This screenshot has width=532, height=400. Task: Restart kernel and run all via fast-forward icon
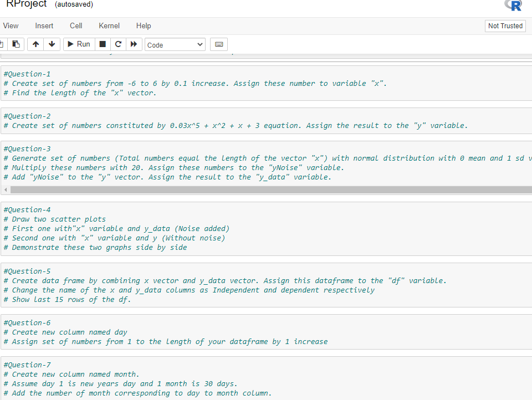(x=134, y=44)
